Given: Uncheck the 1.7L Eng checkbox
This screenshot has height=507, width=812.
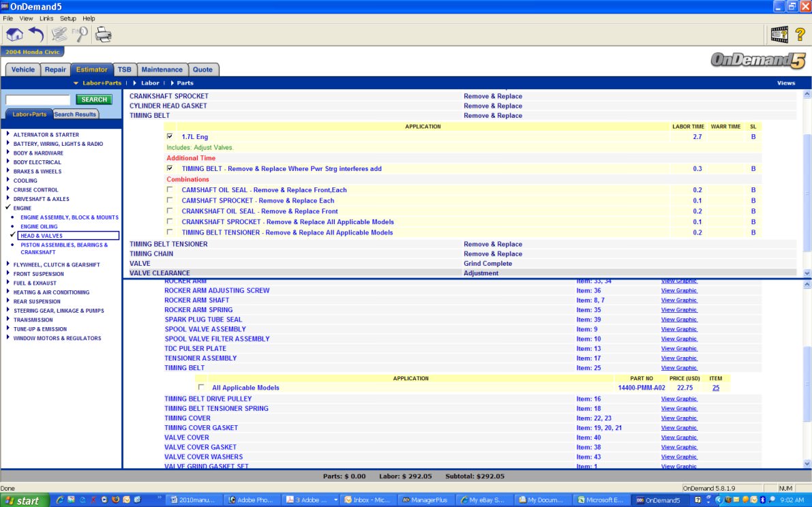Looking at the screenshot, I should pos(170,137).
